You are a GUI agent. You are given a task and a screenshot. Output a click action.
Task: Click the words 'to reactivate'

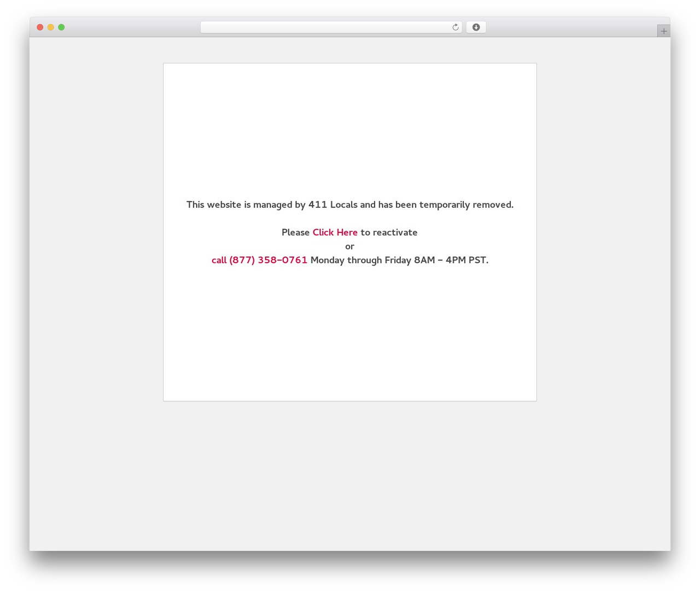(x=389, y=232)
